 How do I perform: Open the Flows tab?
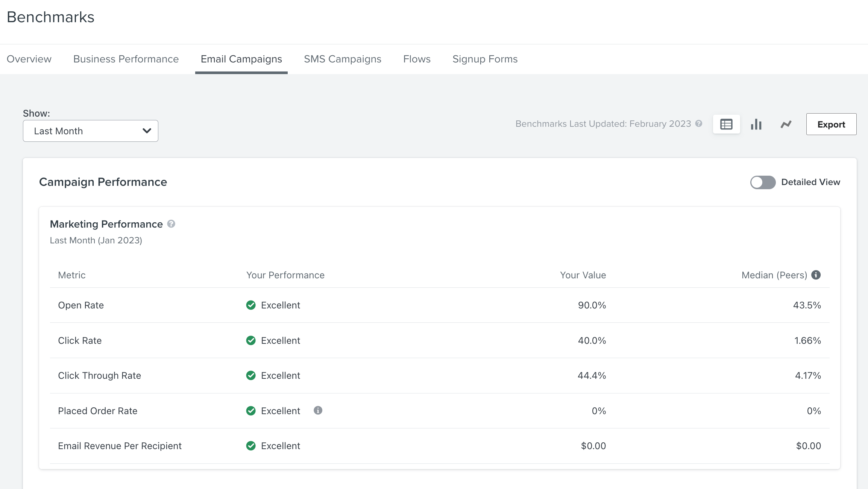click(417, 59)
